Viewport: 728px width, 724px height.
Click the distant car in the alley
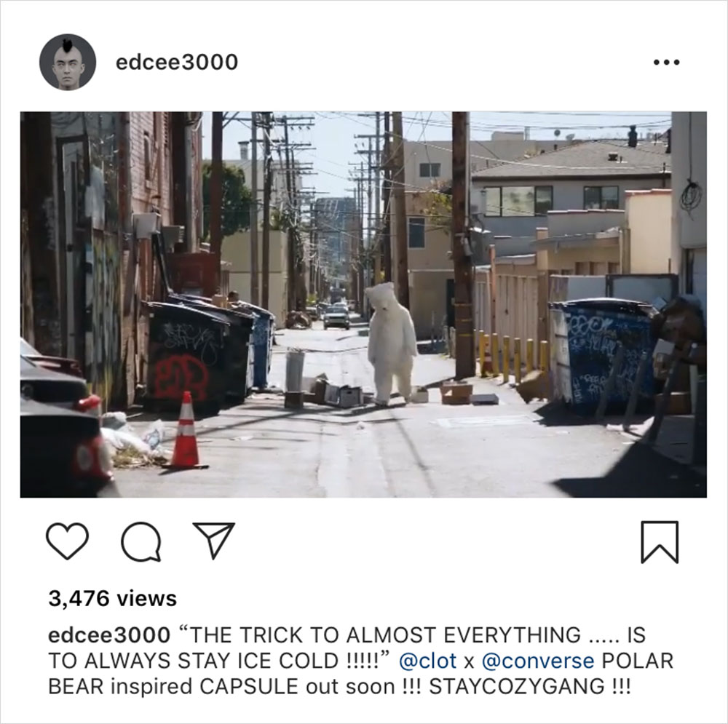click(x=336, y=318)
